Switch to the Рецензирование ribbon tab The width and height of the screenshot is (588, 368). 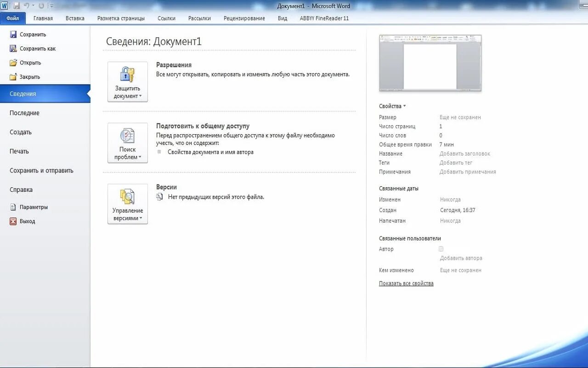244,18
